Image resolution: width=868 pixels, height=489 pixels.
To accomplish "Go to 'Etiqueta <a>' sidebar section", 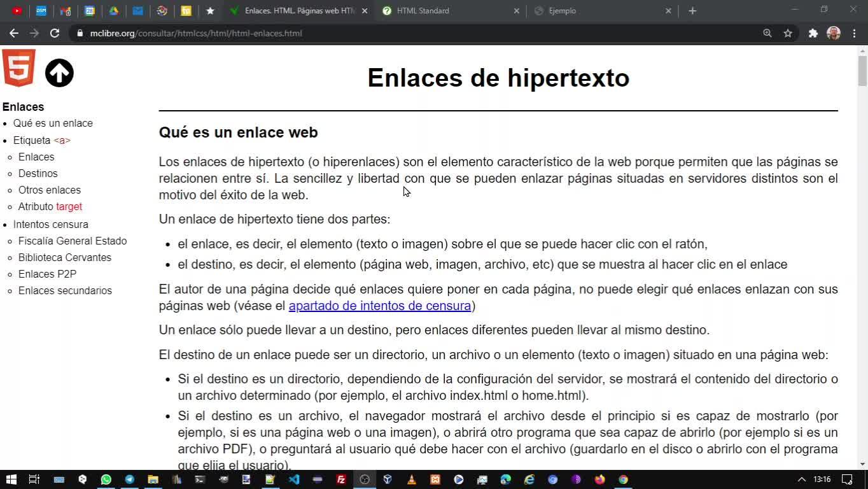I will (x=42, y=141).
